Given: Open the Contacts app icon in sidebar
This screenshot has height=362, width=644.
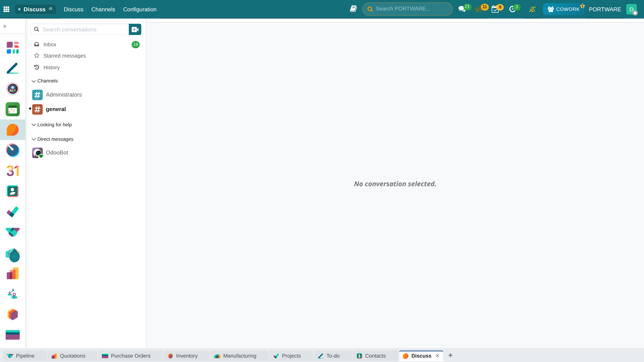Looking at the screenshot, I should tap(13, 191).
